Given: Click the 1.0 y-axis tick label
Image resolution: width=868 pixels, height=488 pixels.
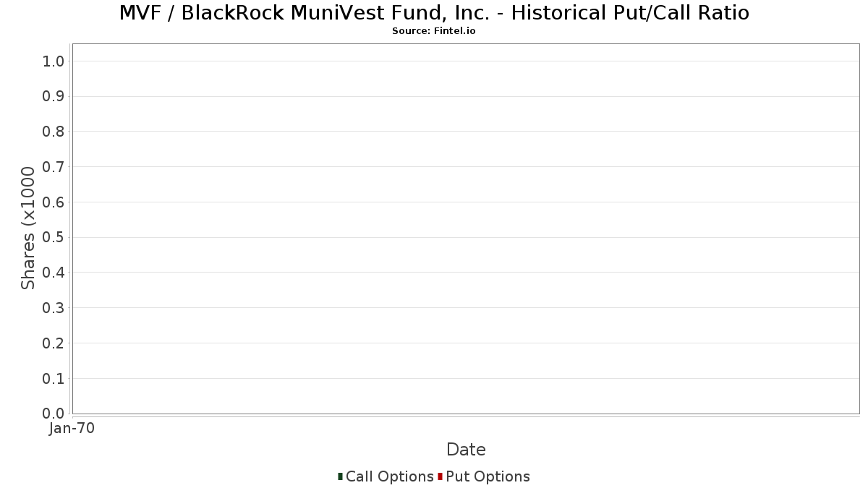Looking at the screenshot, I should point(54,61).
